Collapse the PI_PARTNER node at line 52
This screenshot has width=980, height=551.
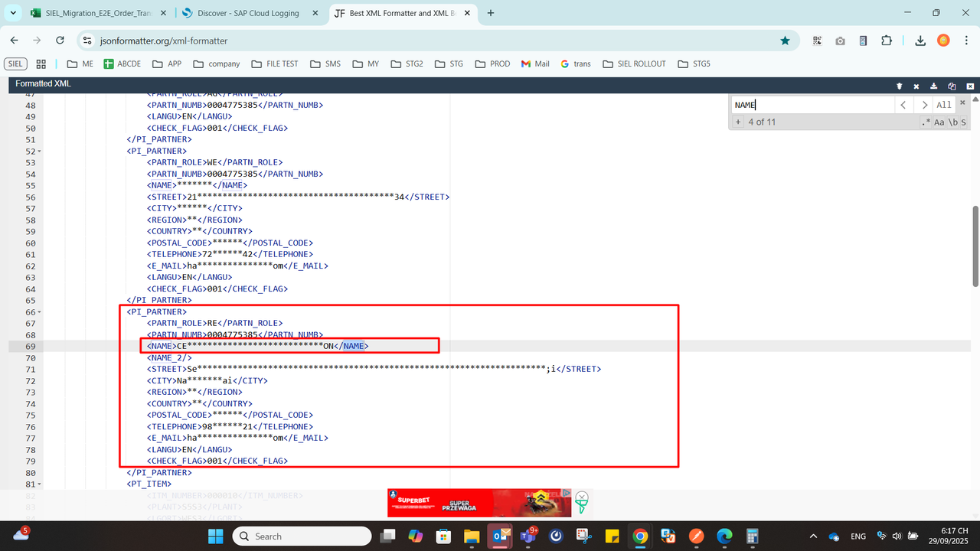(38, 152)
